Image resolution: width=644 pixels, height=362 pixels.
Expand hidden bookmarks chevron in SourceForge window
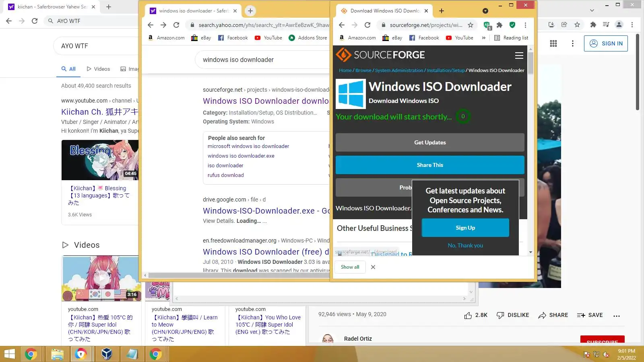coord(483,38)
